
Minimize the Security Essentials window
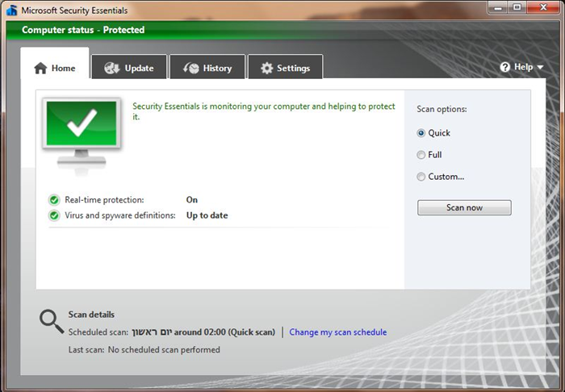click(x=498, y=7)
